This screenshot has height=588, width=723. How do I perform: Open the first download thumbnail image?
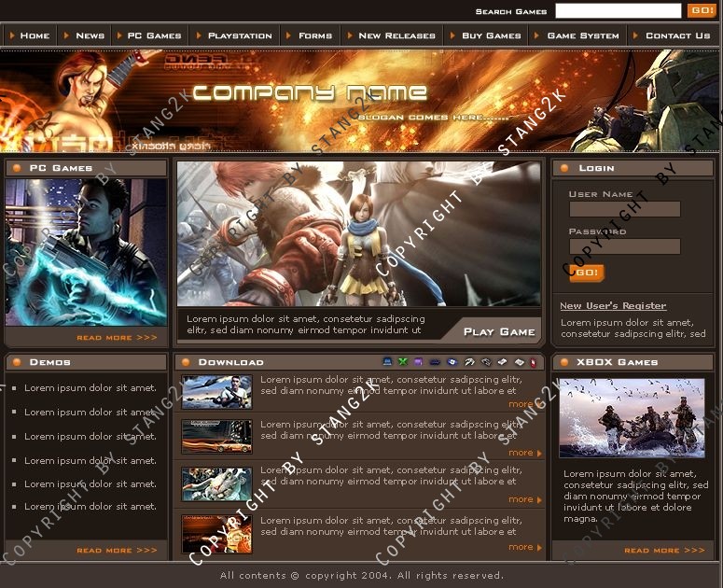(x=216, y=392)
